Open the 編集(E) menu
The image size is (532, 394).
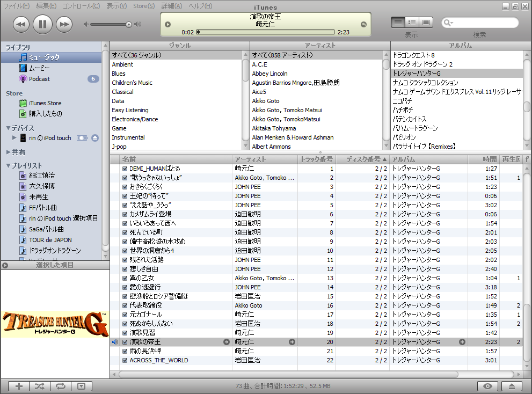pyautogui.click(x=47, y=6)
